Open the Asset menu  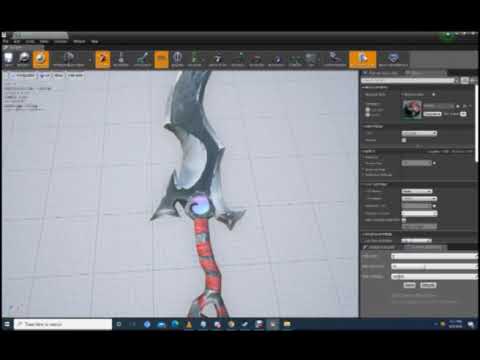30,42
